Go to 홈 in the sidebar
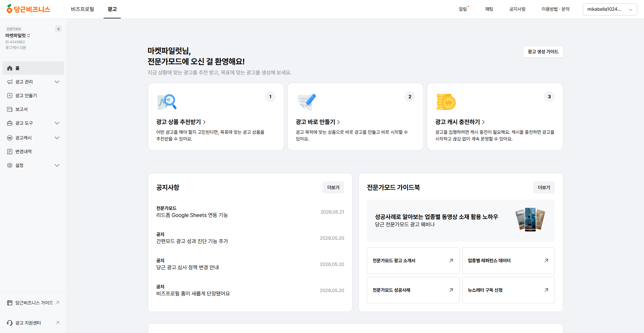Image resolution: width=644 pixels, height=333 pixels. click(33, 68)
